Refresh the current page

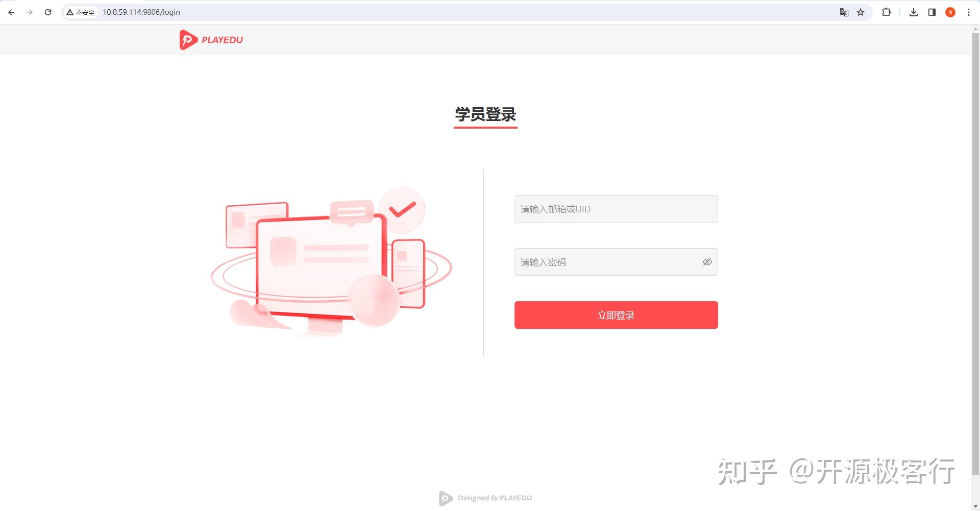47,12
